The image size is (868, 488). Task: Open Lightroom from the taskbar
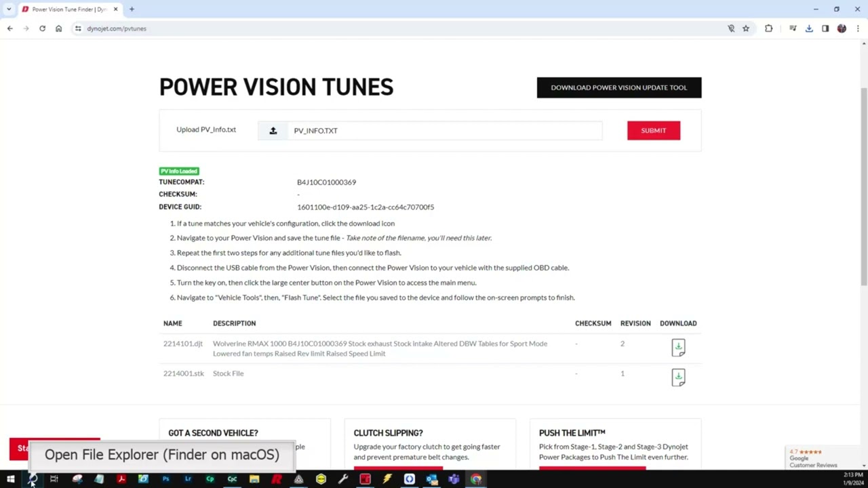tap(188, 479)
